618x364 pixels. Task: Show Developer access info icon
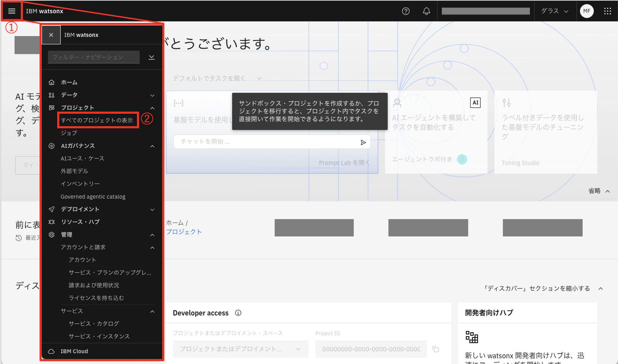point(238,313)
